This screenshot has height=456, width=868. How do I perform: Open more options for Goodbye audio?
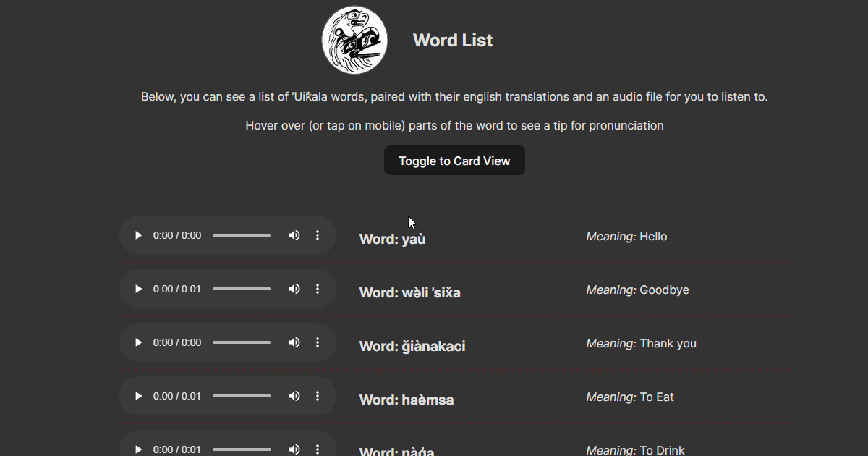[x=317, y=289]
